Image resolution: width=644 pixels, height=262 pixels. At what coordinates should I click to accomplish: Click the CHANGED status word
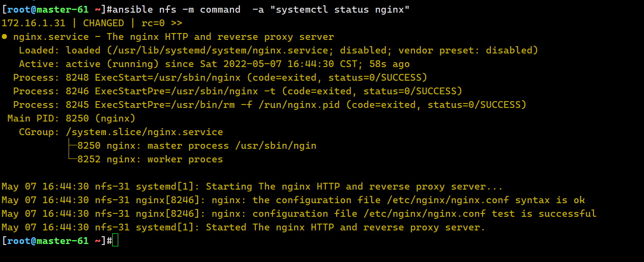point(103,23)
